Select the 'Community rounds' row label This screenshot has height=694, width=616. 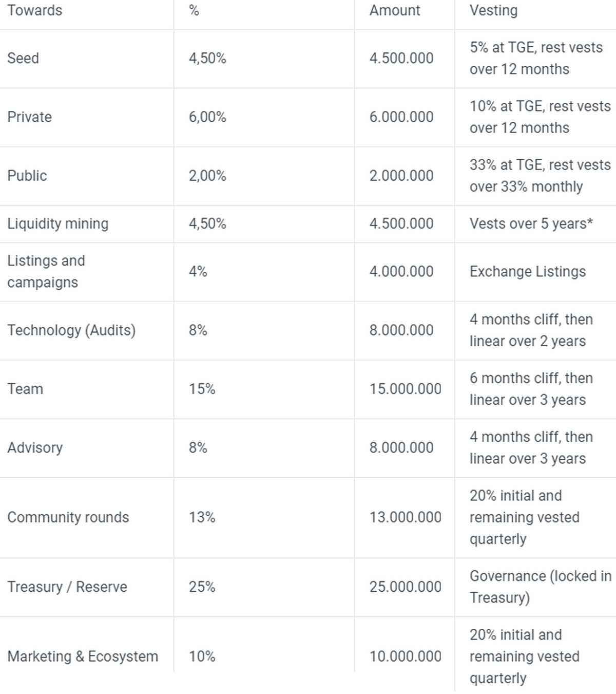point(68,517)
